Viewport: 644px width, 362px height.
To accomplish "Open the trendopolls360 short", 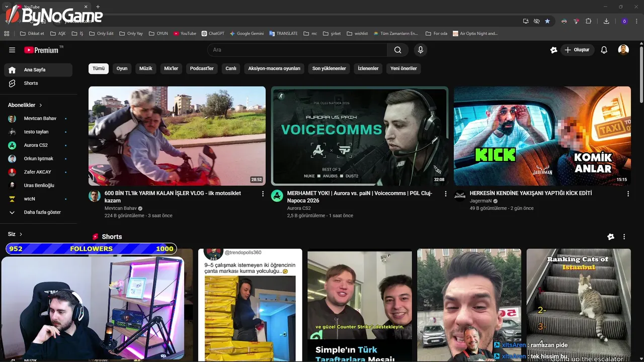I will click(250, 305).
